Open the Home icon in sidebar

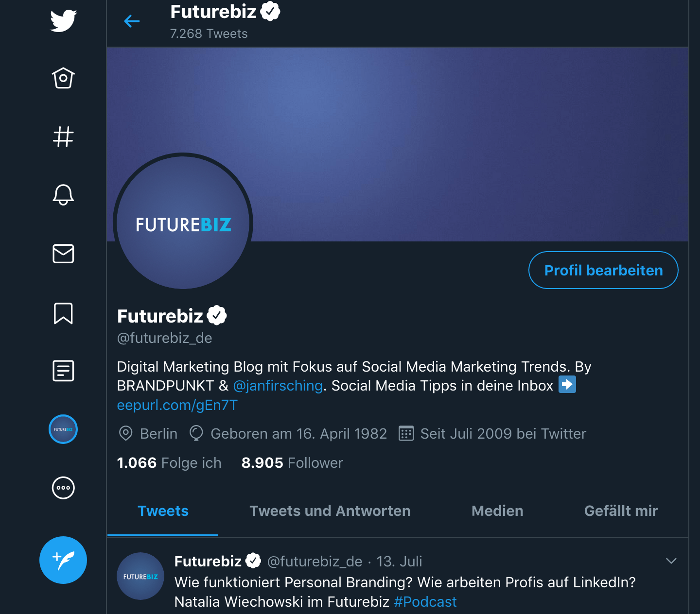point(63,78)
